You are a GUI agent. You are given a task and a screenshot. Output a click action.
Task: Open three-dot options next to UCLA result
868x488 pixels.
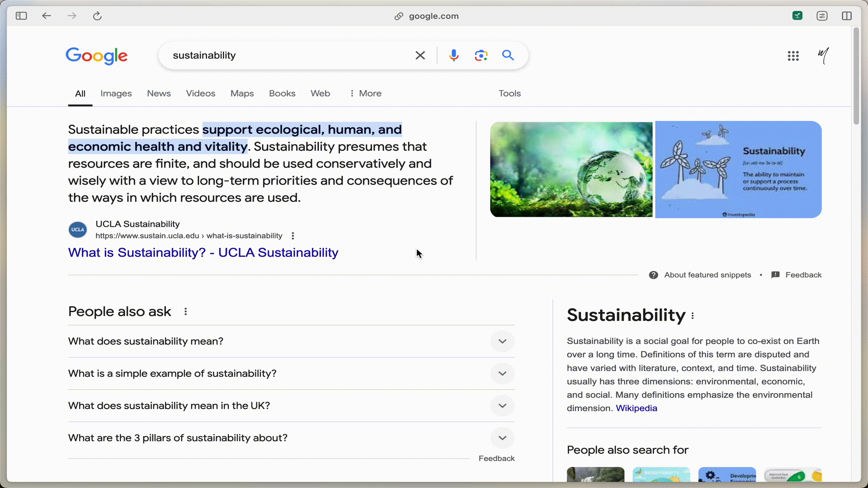(292, 236)
